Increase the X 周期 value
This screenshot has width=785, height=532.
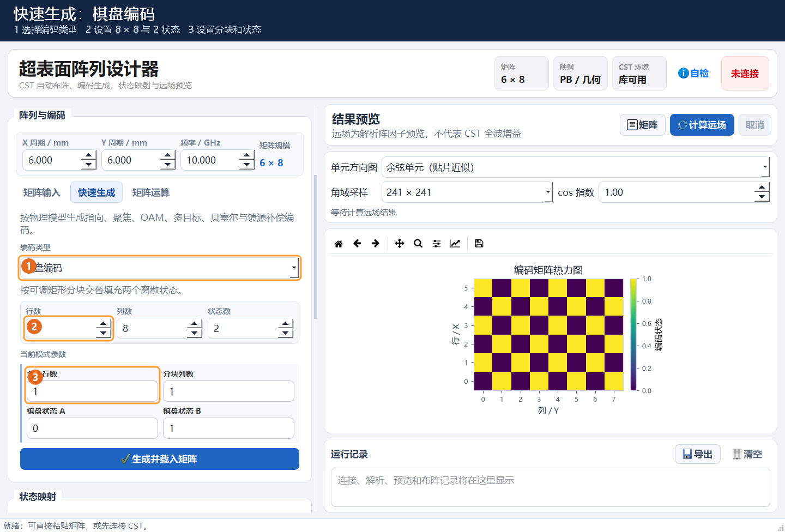tap(89, 155)
